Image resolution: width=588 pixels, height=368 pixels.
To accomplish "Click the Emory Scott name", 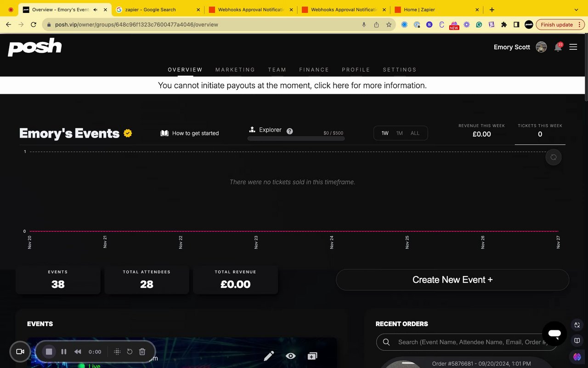I will (512, 47).
